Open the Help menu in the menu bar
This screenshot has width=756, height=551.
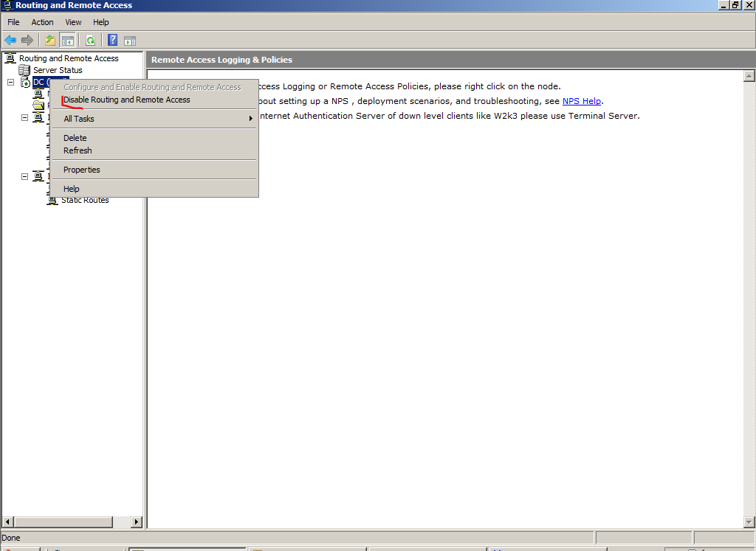tap(100, 22)
